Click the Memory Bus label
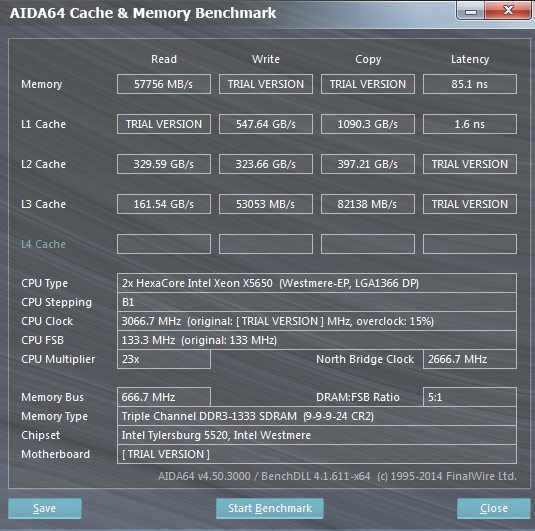 [52, 397]
